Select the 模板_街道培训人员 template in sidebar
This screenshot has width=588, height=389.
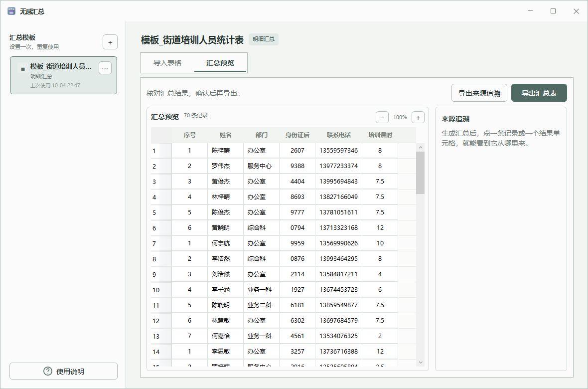click(63, 75)
